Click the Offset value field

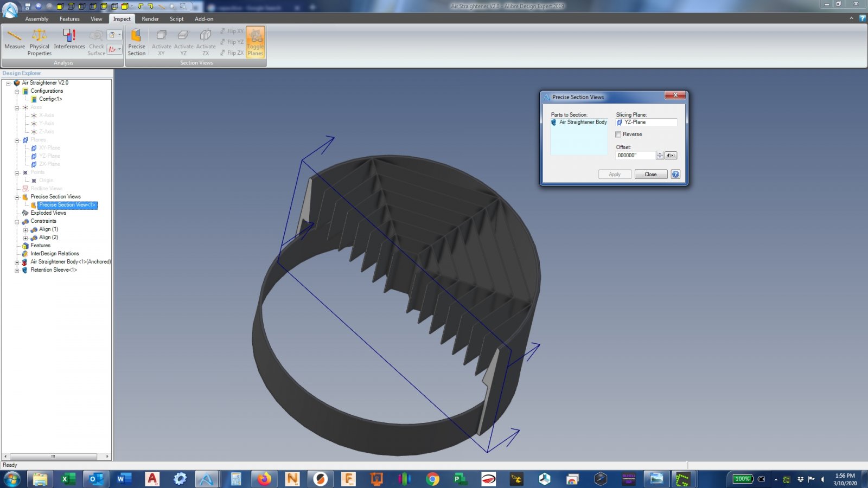point(635,156)
